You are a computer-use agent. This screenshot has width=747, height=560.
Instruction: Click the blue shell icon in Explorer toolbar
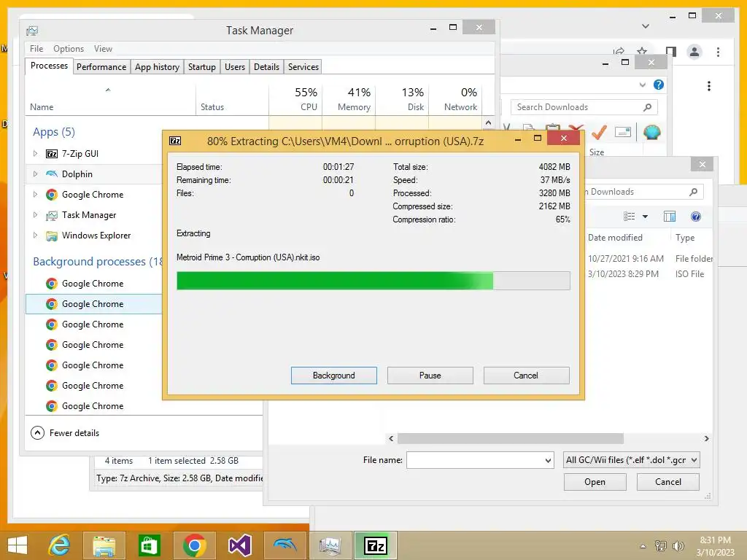[x=651, y=132]
